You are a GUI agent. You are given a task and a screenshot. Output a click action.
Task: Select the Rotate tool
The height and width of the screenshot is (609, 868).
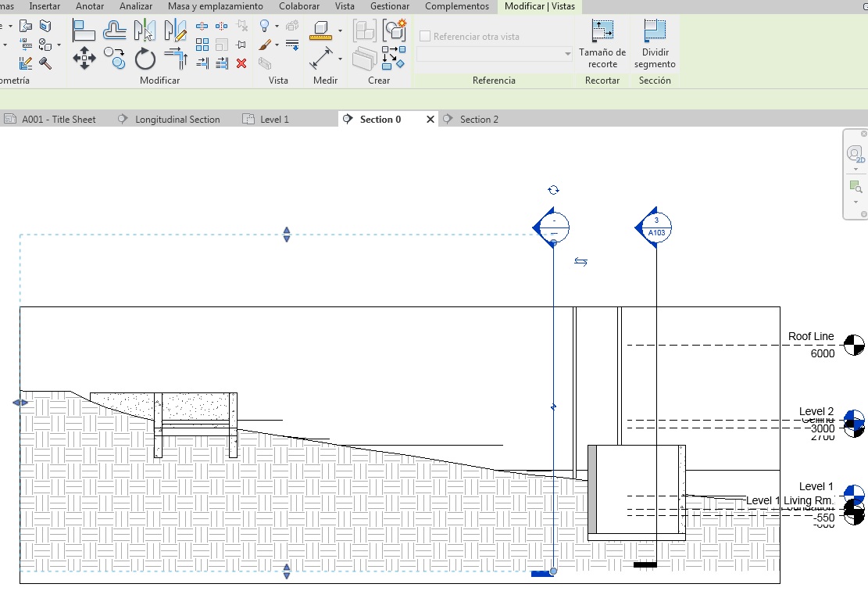tap(145, 59)
